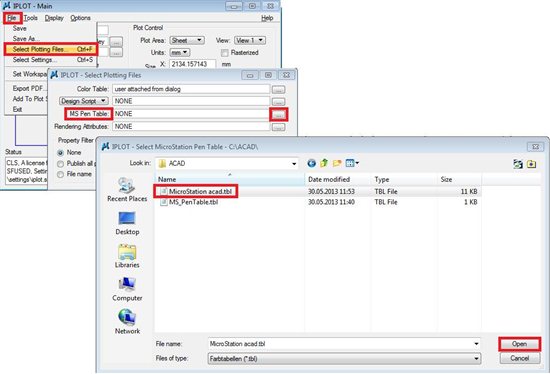Browse for a Design Script file
Image resolution: width=550 pixels, height=374 pixels.
279,102
